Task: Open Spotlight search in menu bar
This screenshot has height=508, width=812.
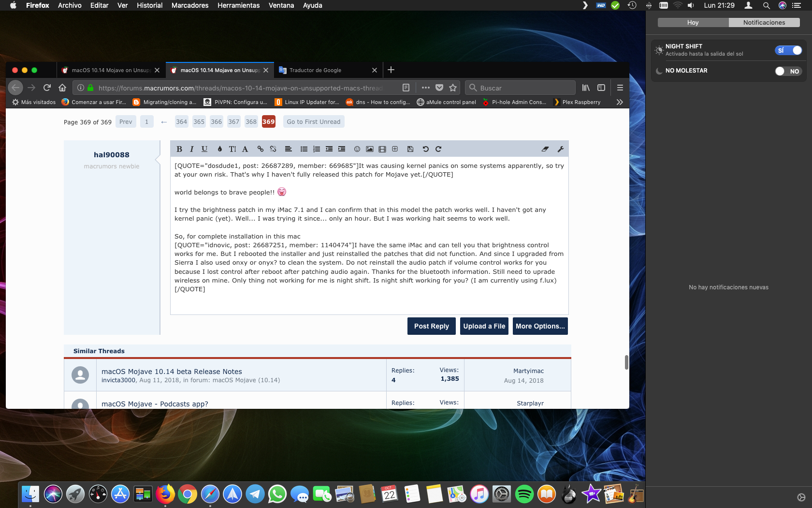Action: (766, 5)
